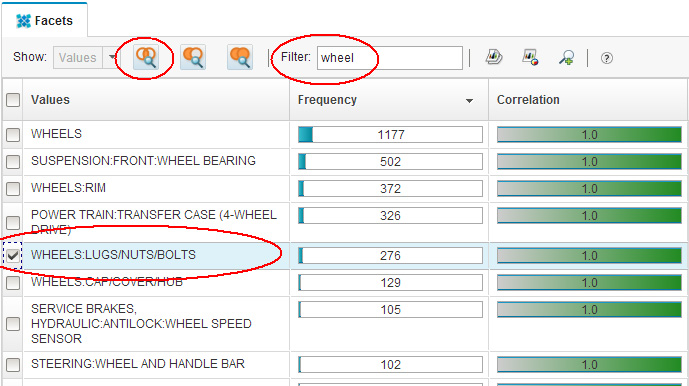Click the frequency value 105
Image resolution: width=689 pixels, height=386 pixels.
(390, 310)
